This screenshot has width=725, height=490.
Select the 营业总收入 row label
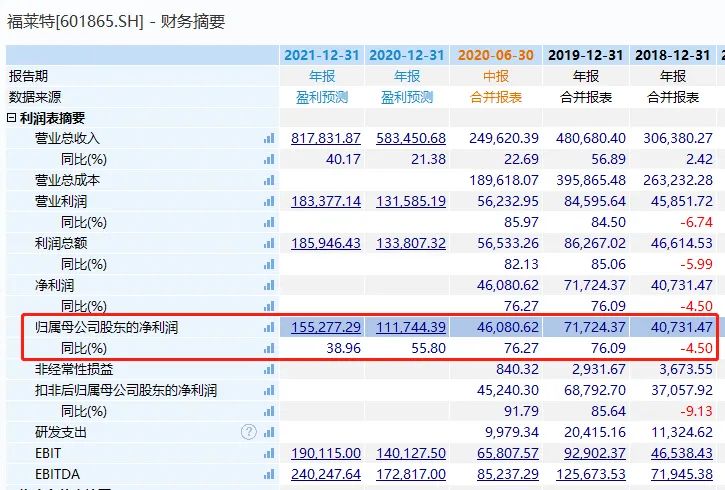click(67, 138)
